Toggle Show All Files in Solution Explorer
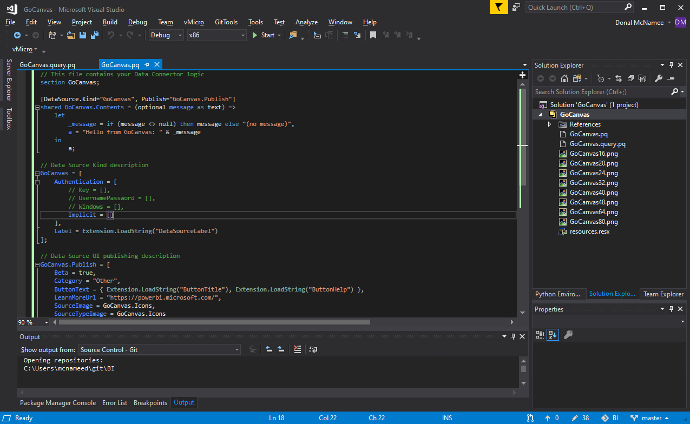The width and height of the screenshot is (690, 424). click(642, 79)
